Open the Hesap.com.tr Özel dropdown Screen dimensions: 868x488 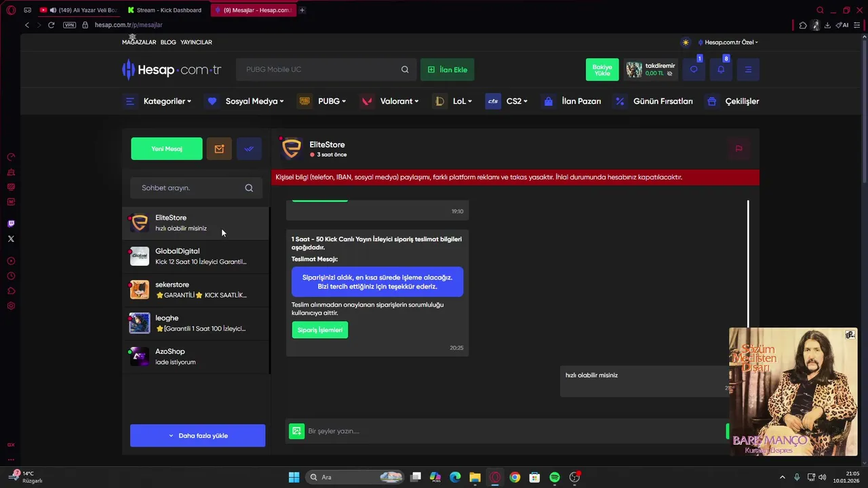pyautogui.click(x=728, y=42)
